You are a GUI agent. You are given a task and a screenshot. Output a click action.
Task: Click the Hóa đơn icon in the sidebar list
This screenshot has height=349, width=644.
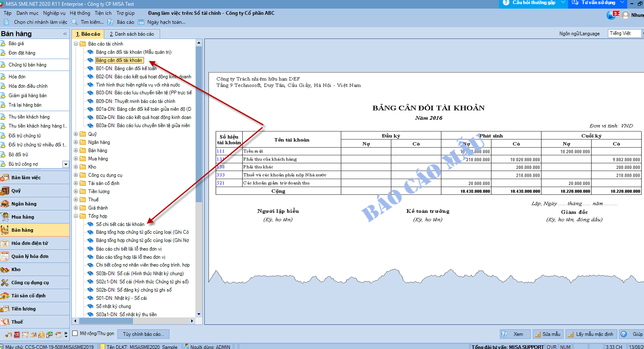click(3, 77)
